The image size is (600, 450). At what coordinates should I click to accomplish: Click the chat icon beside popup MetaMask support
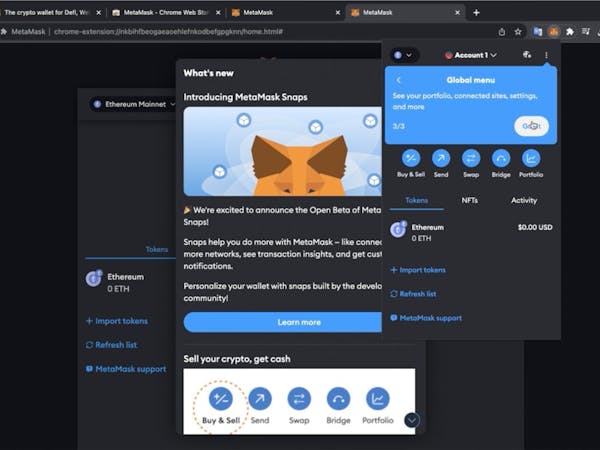coord(393,318)
